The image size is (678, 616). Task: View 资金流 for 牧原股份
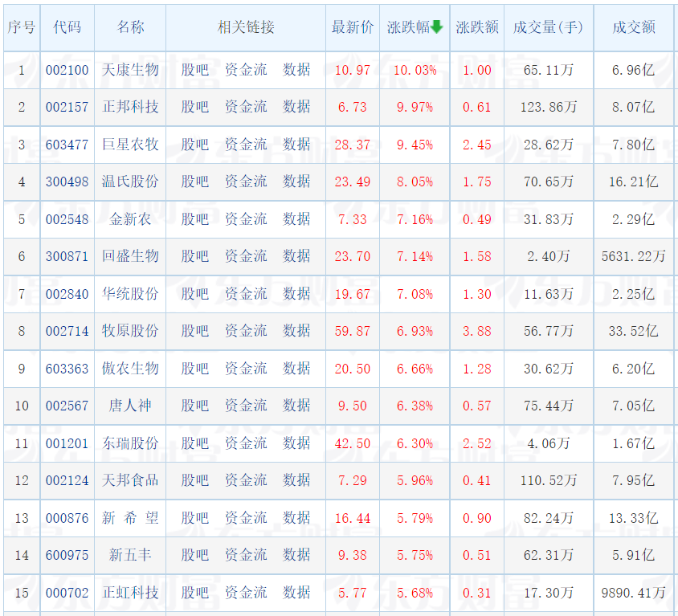[246, 331]
